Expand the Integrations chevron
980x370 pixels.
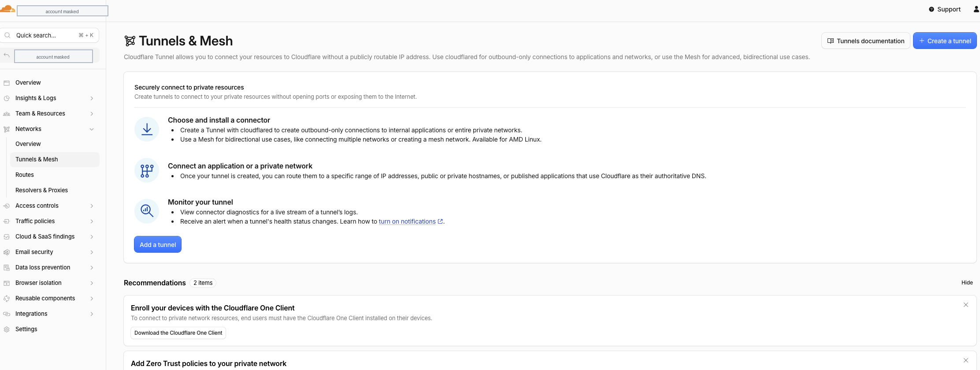click(x=92, y=314)
